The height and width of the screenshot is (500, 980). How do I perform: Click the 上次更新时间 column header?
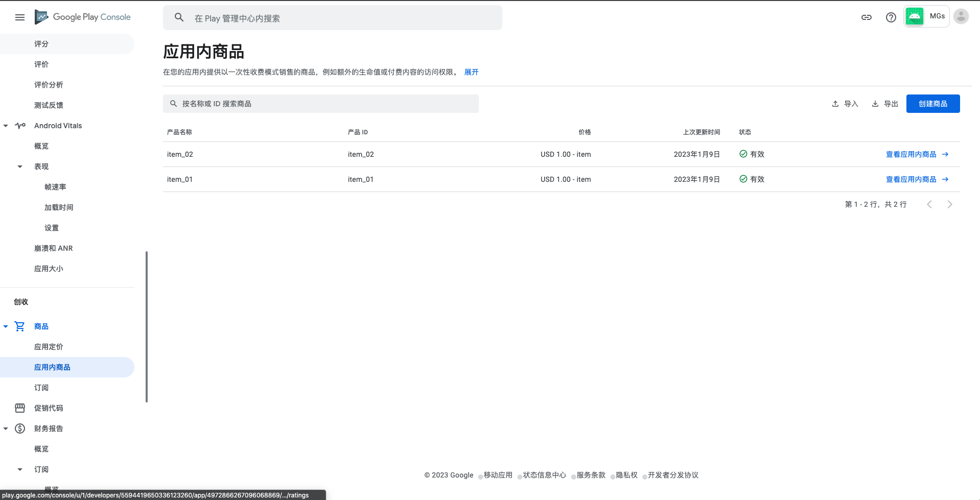702,132
